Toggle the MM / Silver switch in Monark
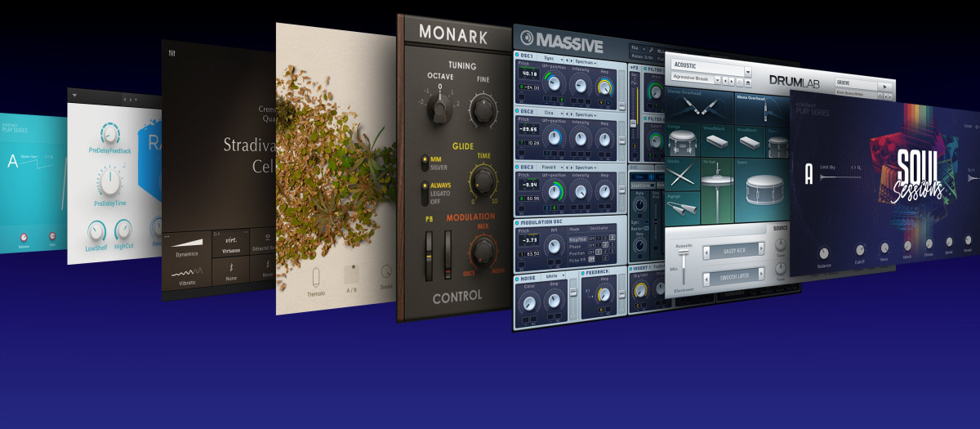Screen dimensions: 980x429 (424, 162)
